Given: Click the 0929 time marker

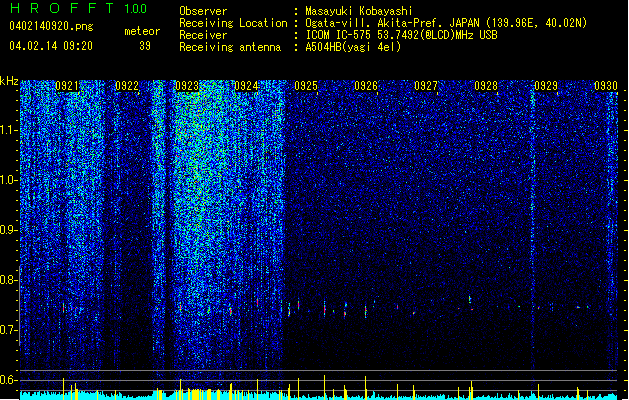Looking at the screenshot, I should (x=546, y=86).
